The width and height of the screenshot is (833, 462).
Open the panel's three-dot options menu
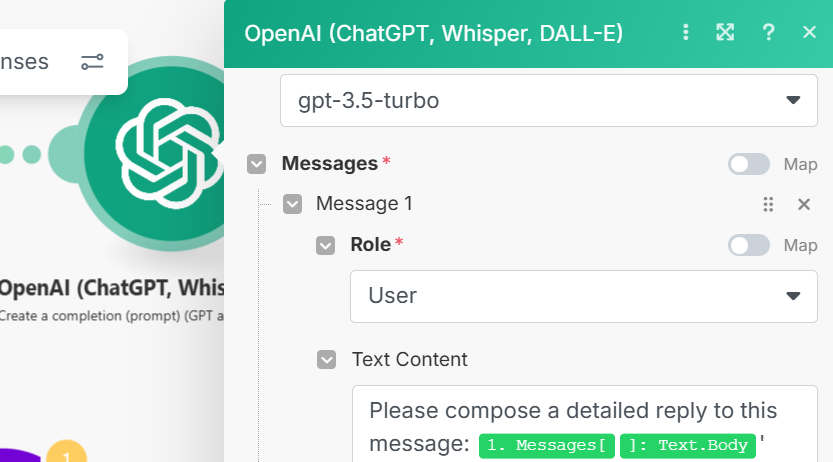686,33
